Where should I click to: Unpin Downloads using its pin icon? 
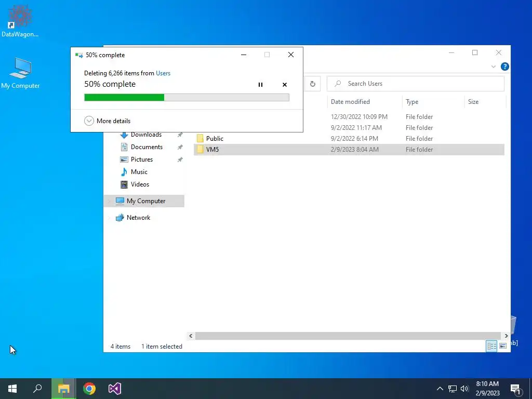coord(180,135)
